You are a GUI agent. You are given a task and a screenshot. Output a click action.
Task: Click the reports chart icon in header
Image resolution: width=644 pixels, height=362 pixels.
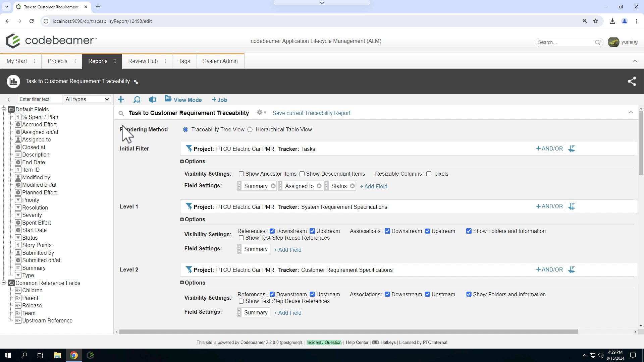pyautogui.click(x=13, y=81)
